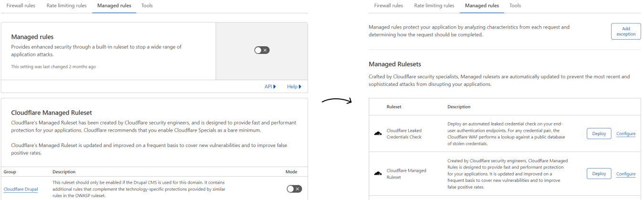Open Rate limiting rules tab in old dashboard
The width and height of the screenshot is (644, 200).
(x=66, y=6)
